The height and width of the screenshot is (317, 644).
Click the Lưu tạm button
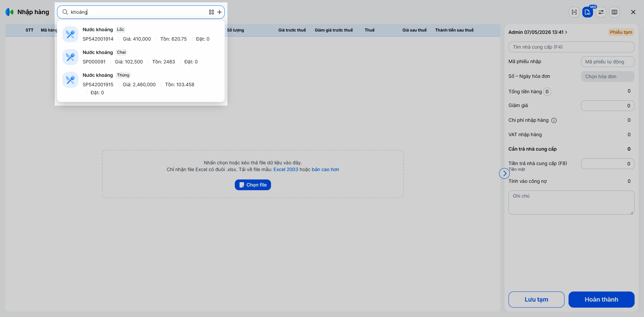[536, 300]
